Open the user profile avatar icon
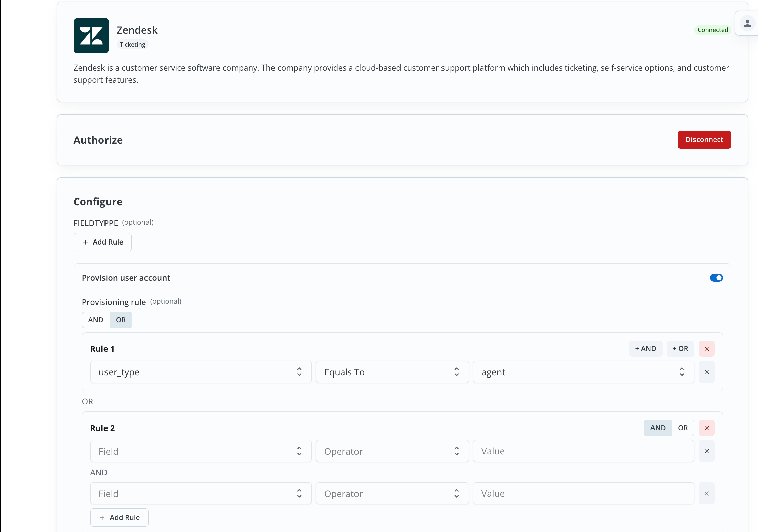The width and height of the screenshot is (758, 532). (x=747, y=23)
